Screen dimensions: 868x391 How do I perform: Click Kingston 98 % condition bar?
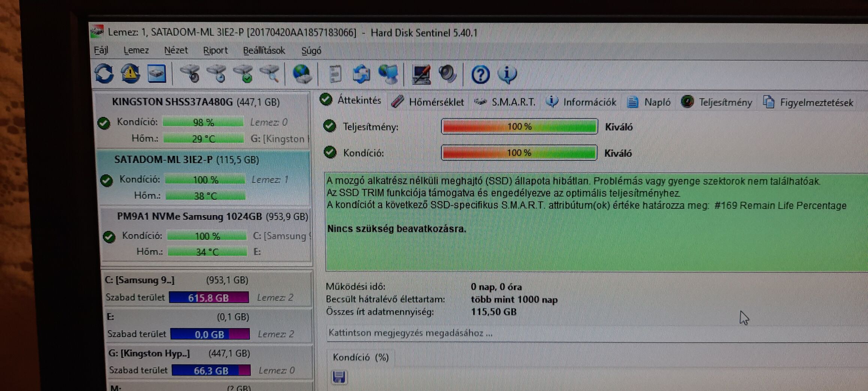click(203, 122)
